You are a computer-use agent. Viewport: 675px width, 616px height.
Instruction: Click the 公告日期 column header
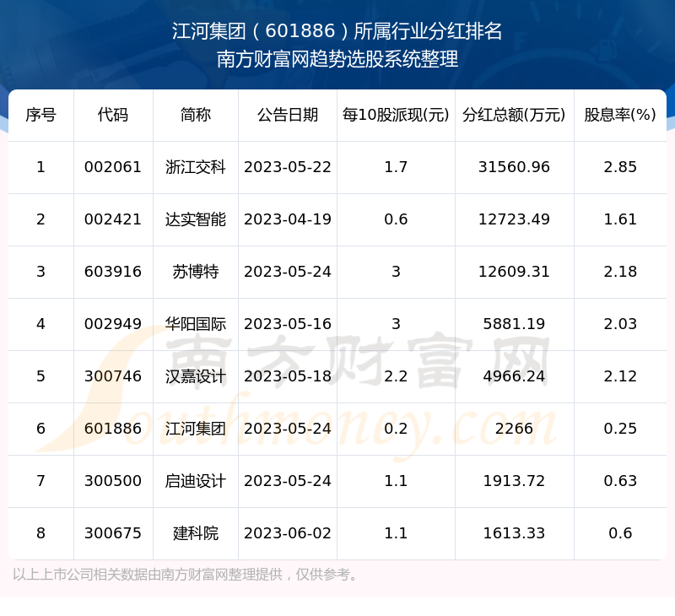[x=288, y=115]
